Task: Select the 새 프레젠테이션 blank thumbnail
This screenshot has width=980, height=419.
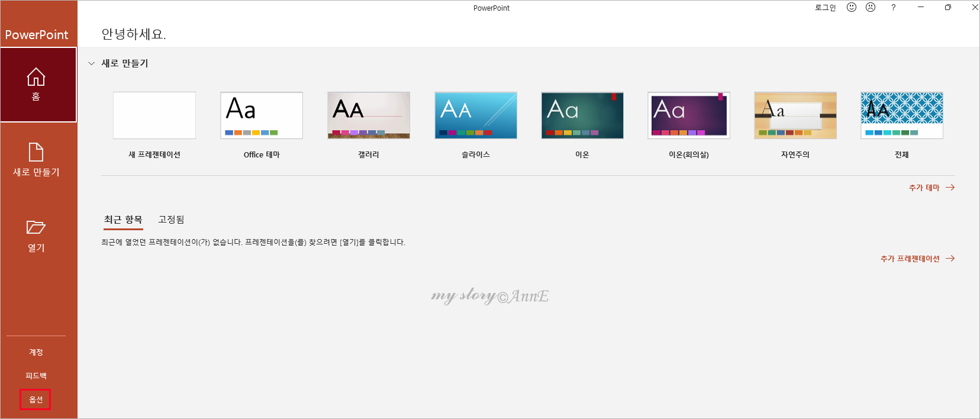Action: (x=154, y=115)
